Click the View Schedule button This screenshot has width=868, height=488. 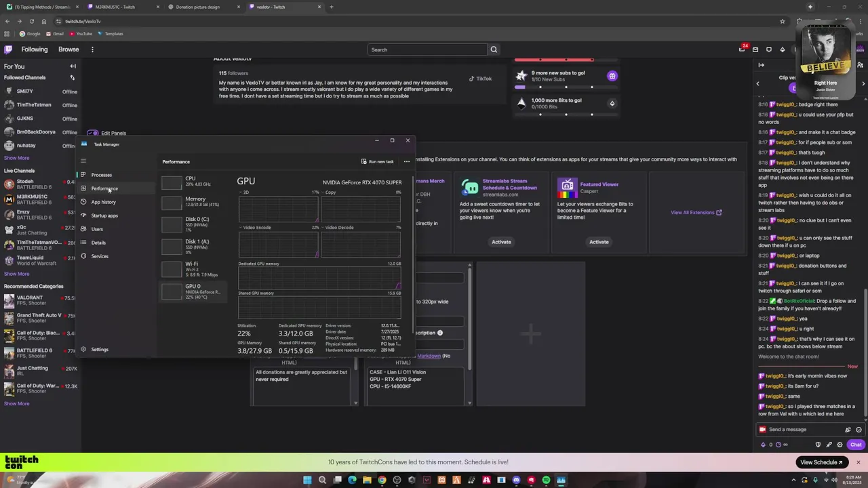[x=821, y=463]
